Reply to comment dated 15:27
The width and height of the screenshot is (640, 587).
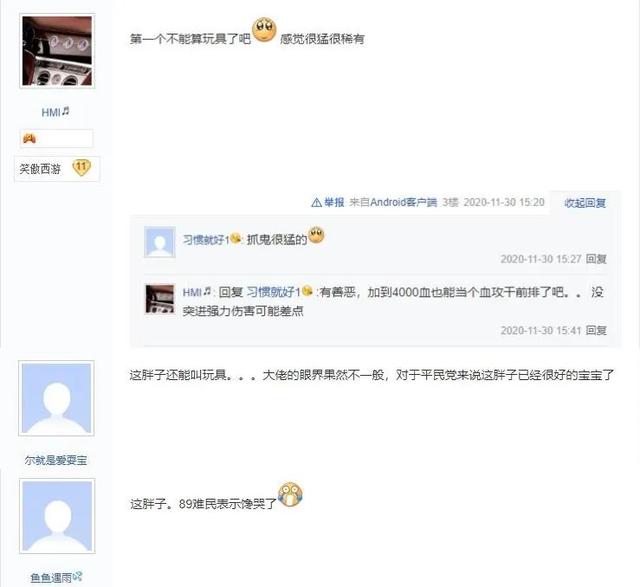pyautogui.click(x=596, y=259)
